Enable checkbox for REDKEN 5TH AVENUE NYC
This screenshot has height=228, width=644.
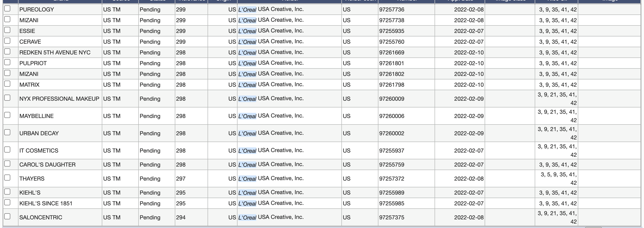7,51
